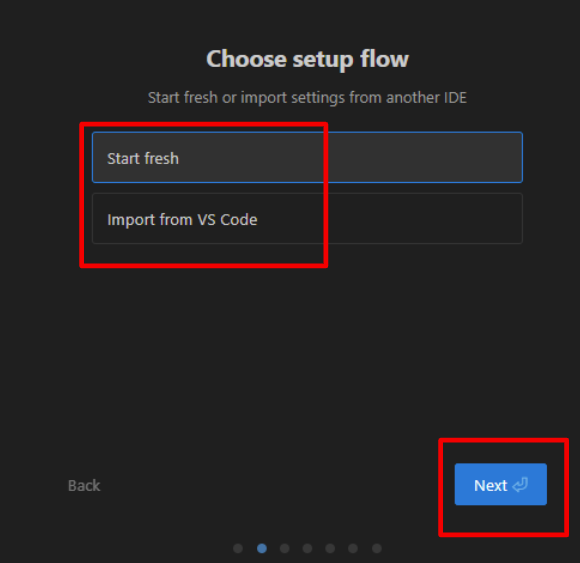Image resolution: width=580 pixels, height=563 pixels.
Task: Pick the VS Code settings import row
Action: click(307, 219)
